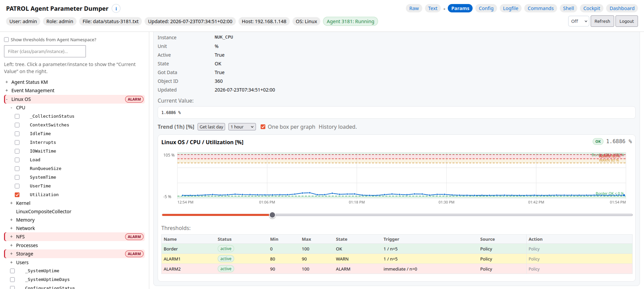Click the ALARM badge on NFS row
The width and height of the screenshot is (644, 289).
[x=134, y=237]
